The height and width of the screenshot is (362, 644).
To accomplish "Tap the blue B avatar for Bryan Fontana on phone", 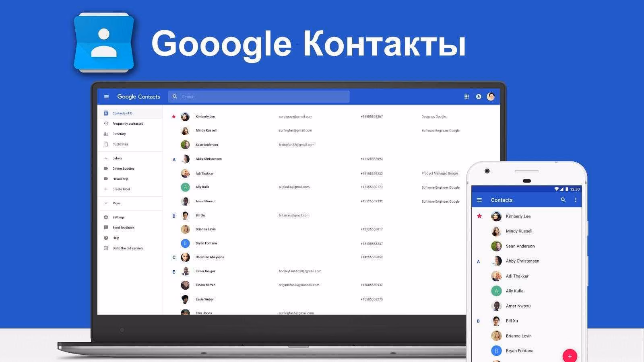I will [x=496, y=351].
